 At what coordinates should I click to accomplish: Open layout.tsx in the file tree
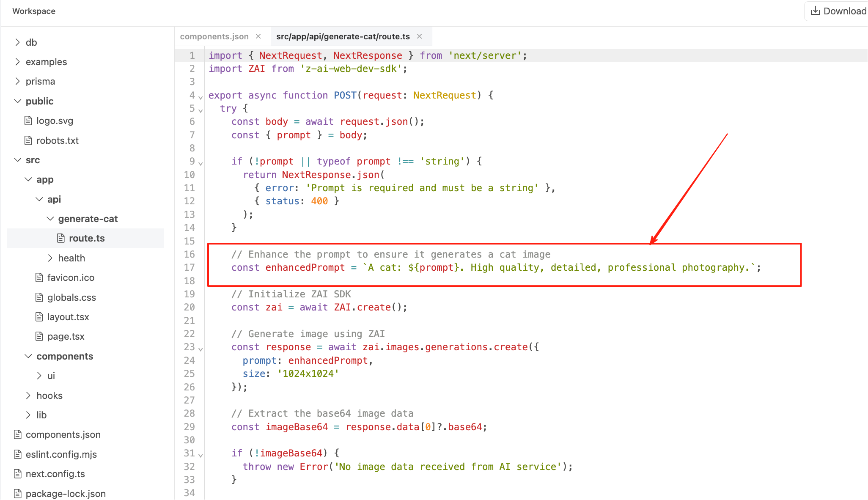pyautogui.click(x=68, y=317)
